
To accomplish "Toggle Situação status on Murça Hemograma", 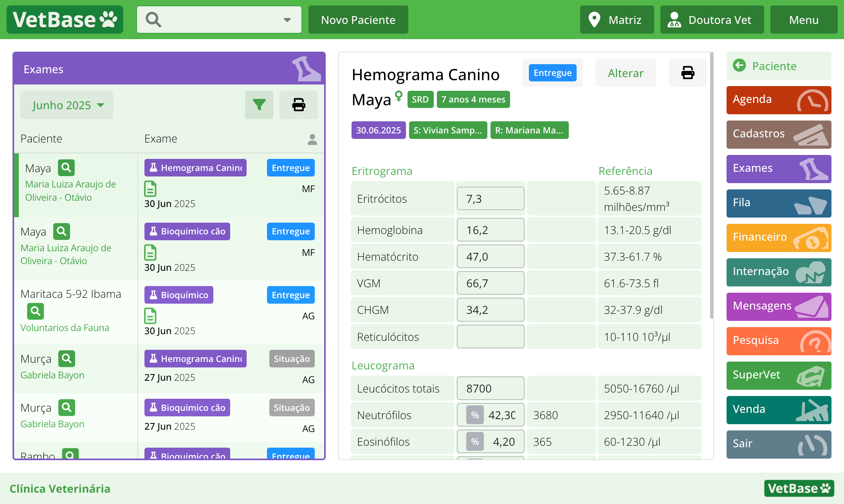I will click(291, 359).
